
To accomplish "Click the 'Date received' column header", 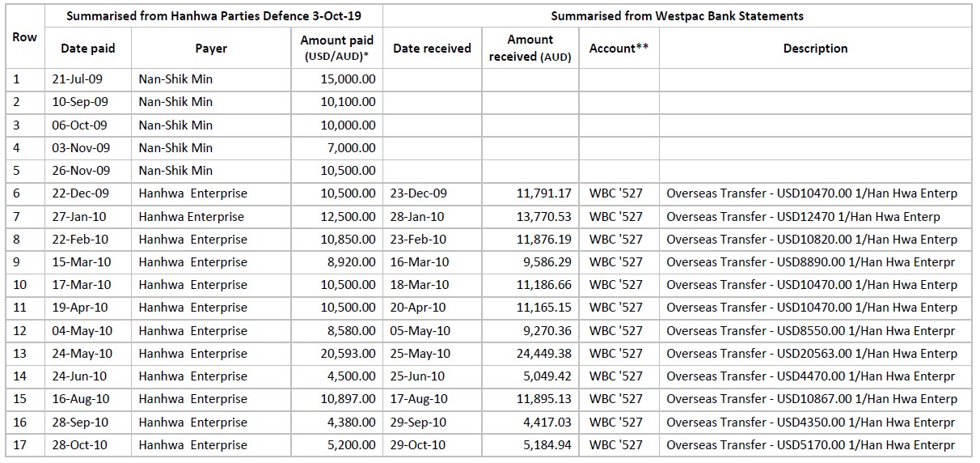I will (x=432, y=49).
